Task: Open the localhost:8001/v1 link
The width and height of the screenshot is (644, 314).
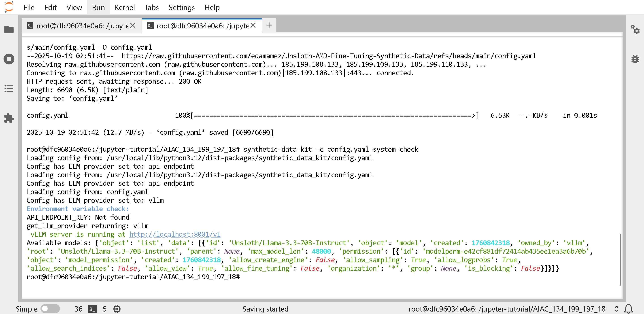Action: coord(175,234)
